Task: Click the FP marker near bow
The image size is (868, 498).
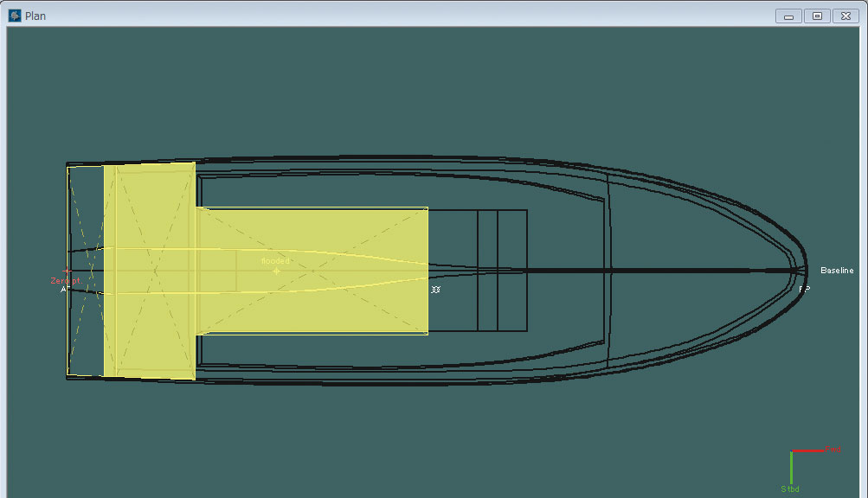Action: coord(804,289)
